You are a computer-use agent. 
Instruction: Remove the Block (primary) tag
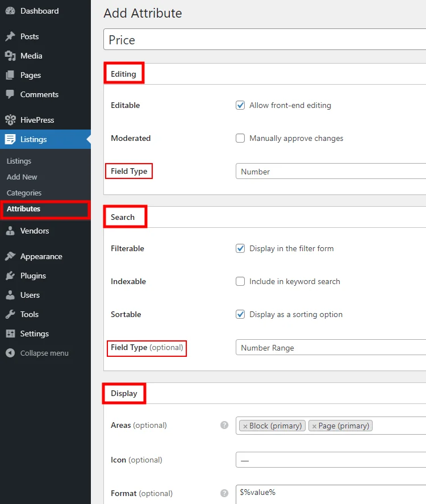click(245, 426)
